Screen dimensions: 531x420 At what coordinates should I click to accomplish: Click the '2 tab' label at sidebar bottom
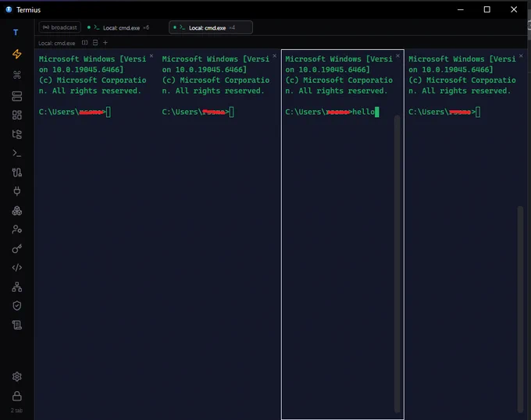click(x=16, y=411)
